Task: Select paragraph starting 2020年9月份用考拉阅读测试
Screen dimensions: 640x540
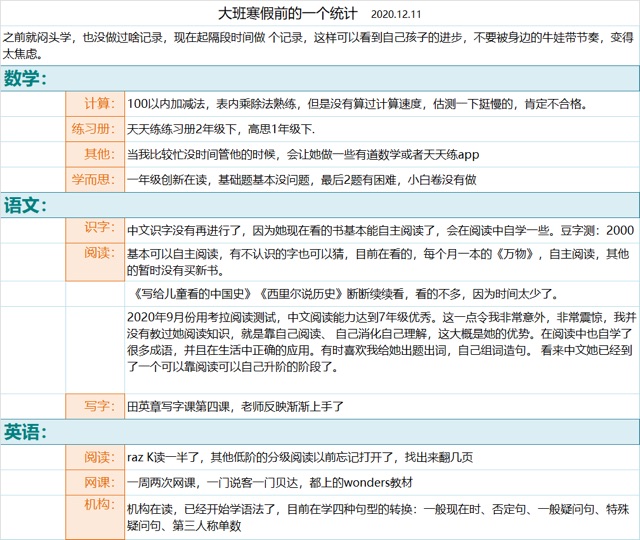Action: click(x=382, y=350)
